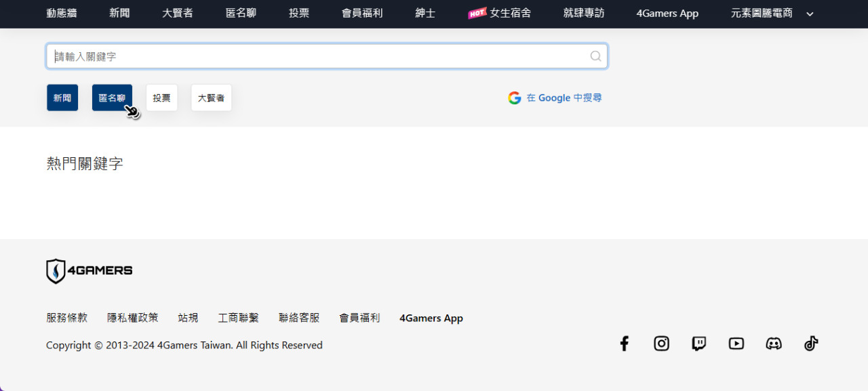
Task: Toggle the 匿名聊 search filter
Action: 112,98
